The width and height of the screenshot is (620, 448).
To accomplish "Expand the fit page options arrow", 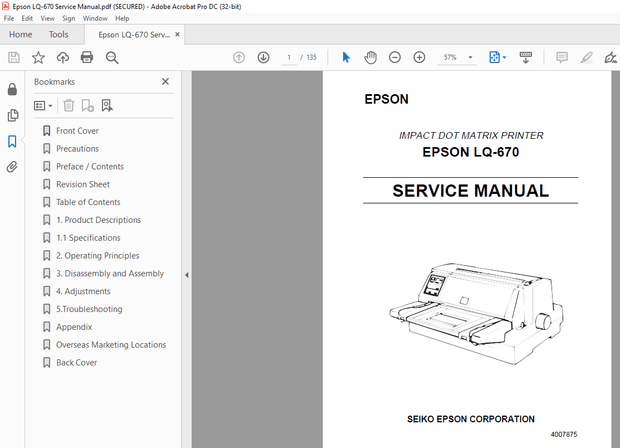I will pos(505,58).
